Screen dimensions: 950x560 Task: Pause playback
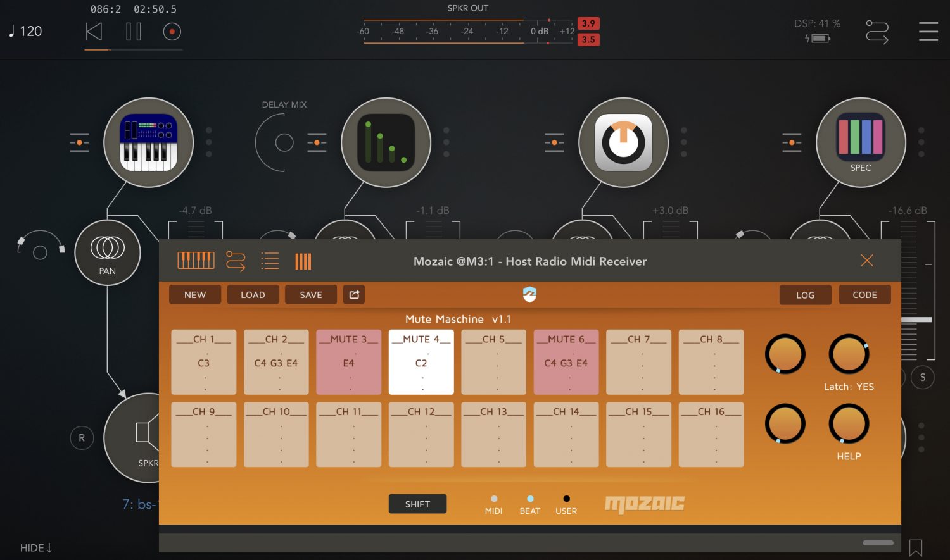coord(134,32)
